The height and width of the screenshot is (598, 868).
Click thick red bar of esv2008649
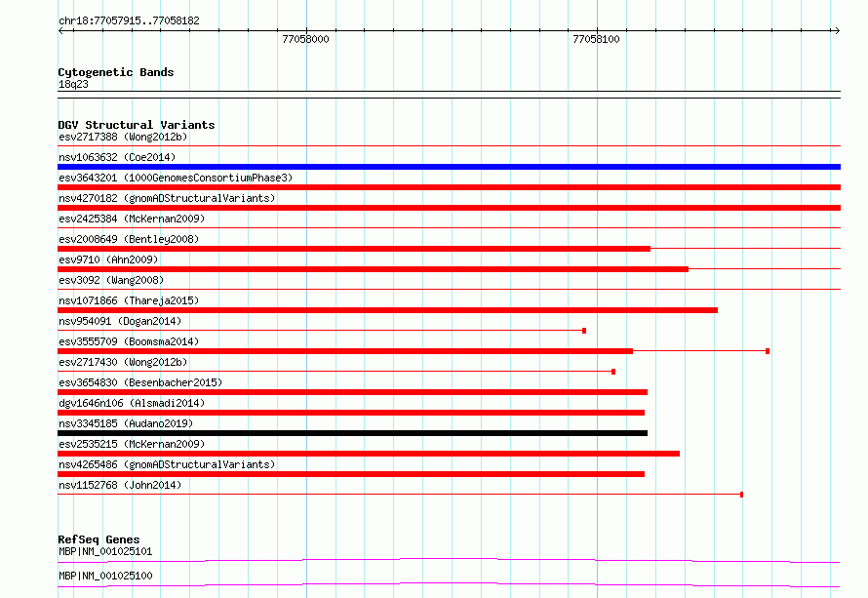[354, 249]
